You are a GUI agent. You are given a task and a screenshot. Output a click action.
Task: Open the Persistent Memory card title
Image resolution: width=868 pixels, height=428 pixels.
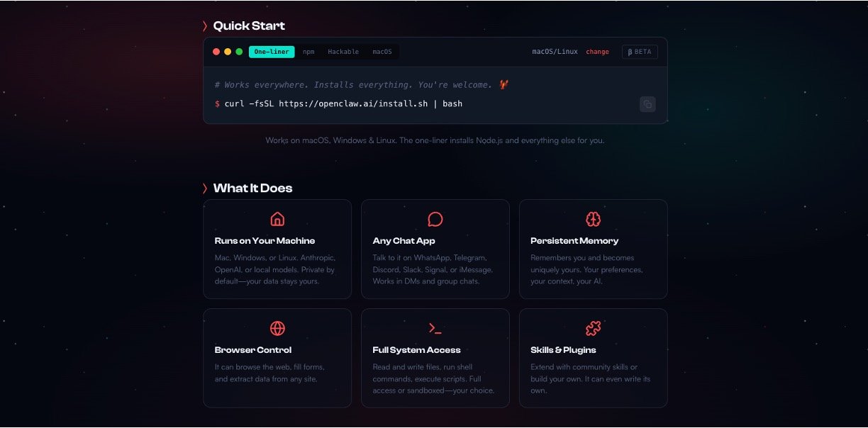(x=574, y=241)
